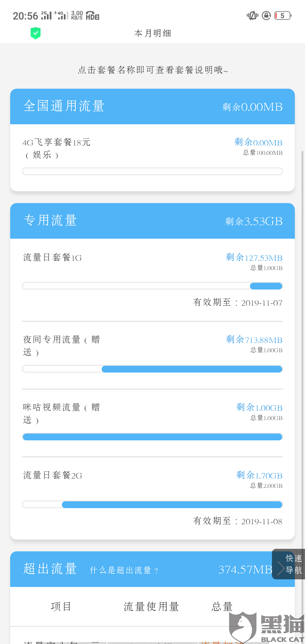The image size is (305, 644).
Task: Tap the rotation lock status icon
Action: (266, 16)
